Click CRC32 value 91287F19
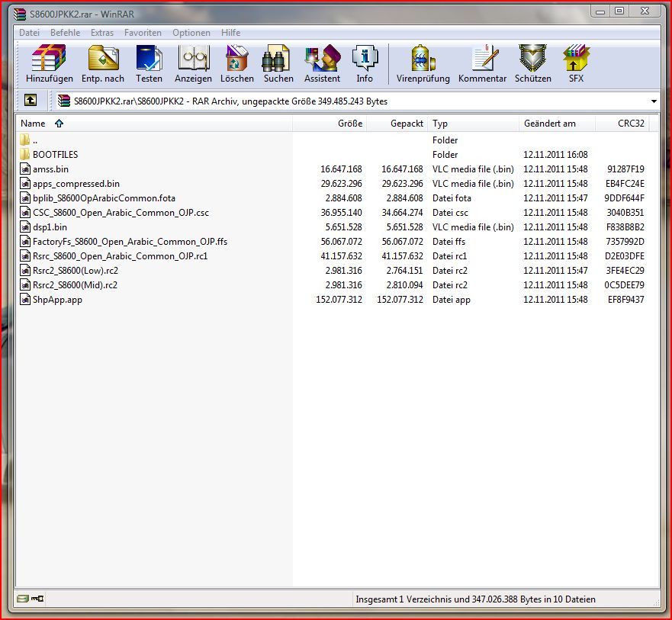The width and height of the screenshot is (672, 620). (x=625, y=169)
